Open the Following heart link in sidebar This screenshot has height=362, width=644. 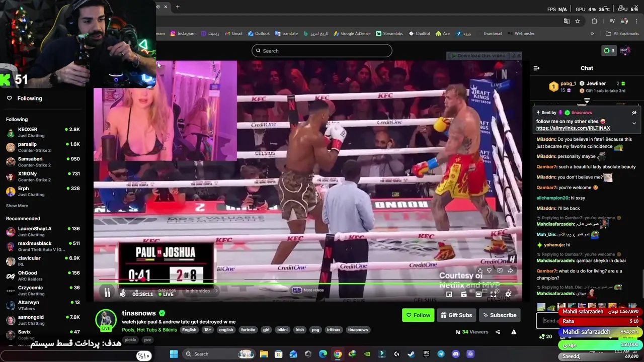24,98
